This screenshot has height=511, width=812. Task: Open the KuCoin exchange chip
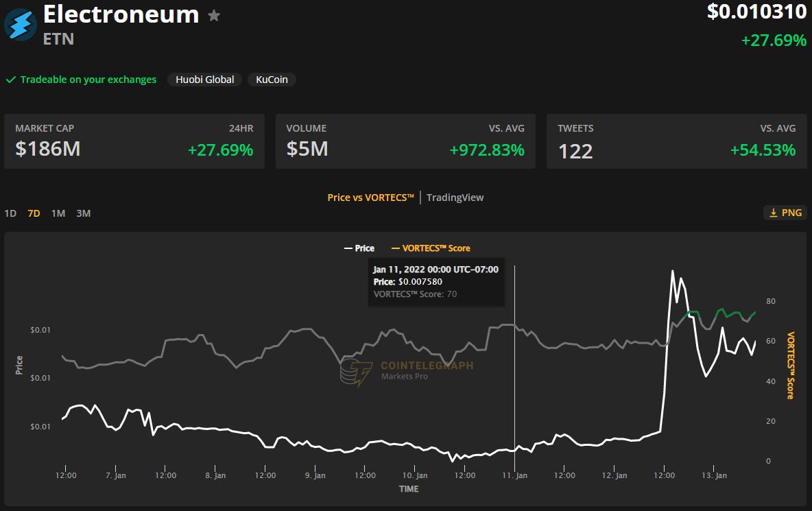coord(272,80)
